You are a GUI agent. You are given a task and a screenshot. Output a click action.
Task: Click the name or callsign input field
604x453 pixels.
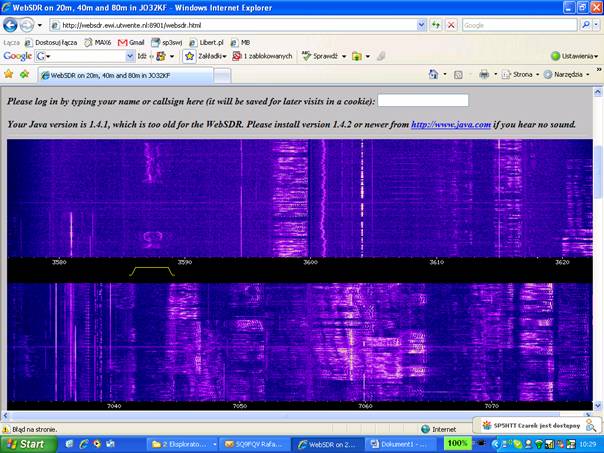[422, 101]
